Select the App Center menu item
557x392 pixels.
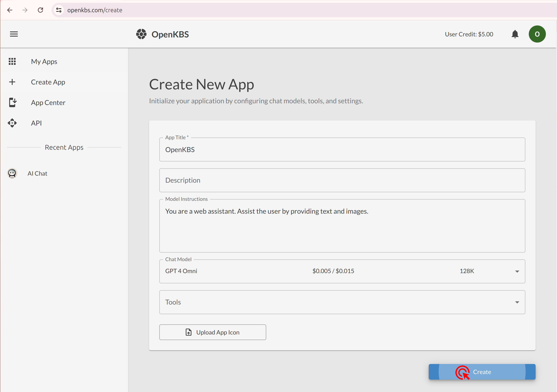[x=48, y=102]
